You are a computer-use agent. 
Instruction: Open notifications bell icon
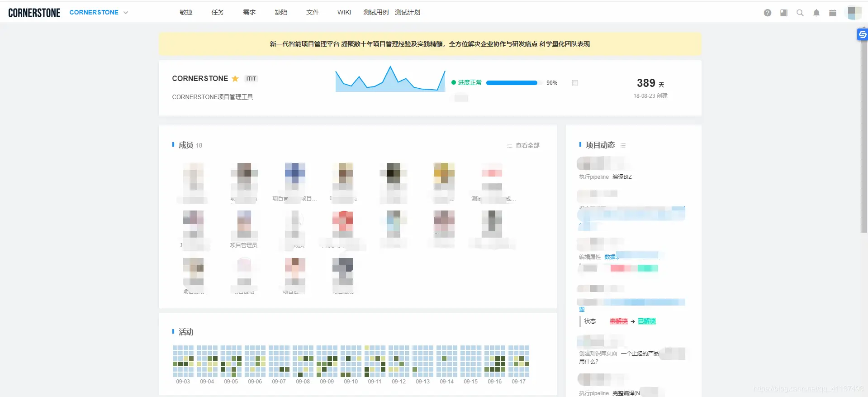(816, 13)
